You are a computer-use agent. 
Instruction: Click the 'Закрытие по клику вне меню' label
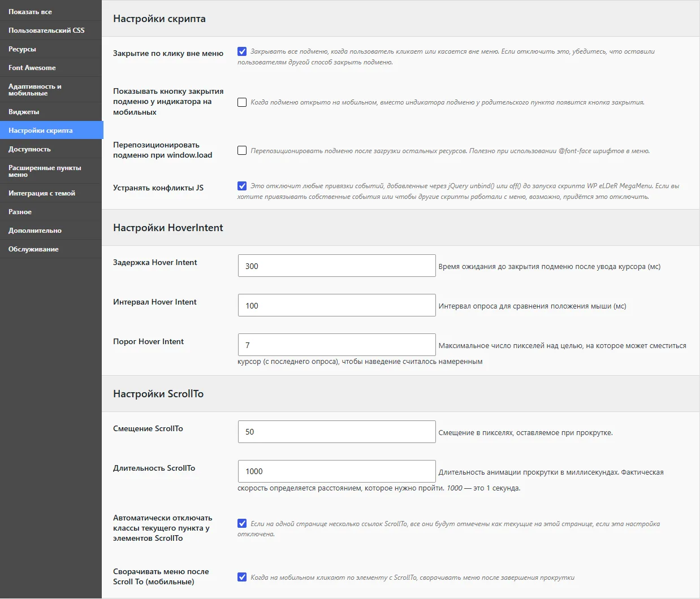point(168,54)
